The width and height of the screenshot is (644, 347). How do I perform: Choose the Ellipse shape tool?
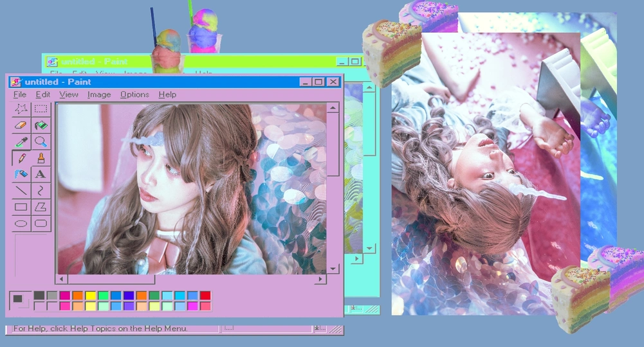[x=21, y=224]
